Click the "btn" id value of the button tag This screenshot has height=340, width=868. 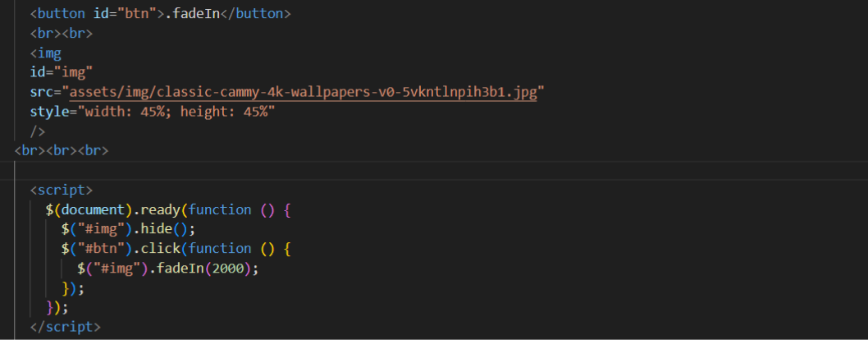point(136,14)
